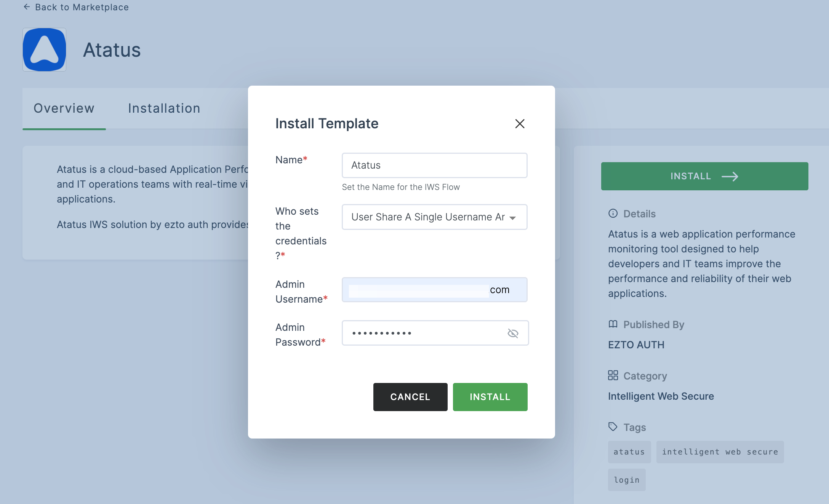Toggle password visibility eye icon

click(513, 332)
